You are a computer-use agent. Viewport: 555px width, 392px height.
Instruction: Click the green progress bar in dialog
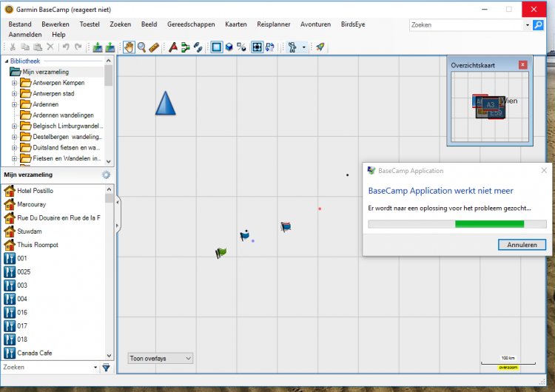pyautogui.click(x=489, y=224)
